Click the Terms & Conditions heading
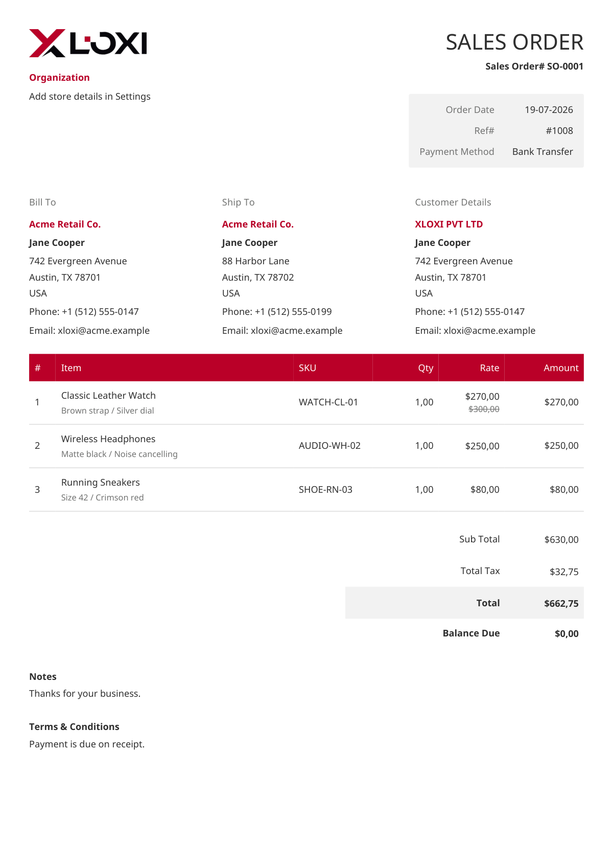 [74, 727]
